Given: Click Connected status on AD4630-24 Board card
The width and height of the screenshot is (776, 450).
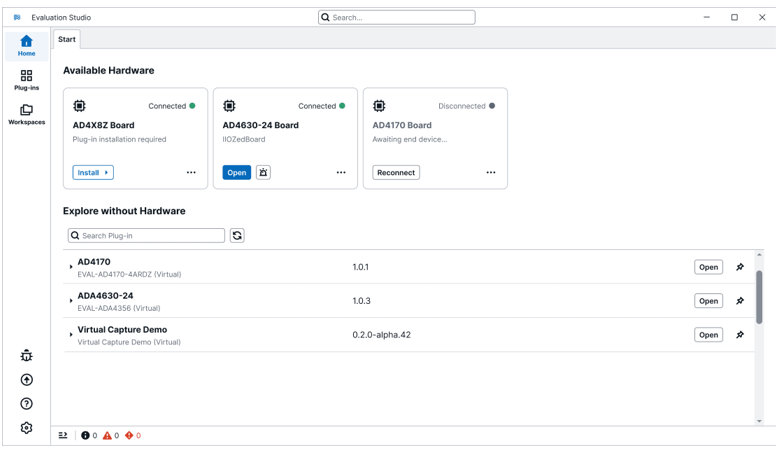Looking at the screenshot, I should pos(317,106).
